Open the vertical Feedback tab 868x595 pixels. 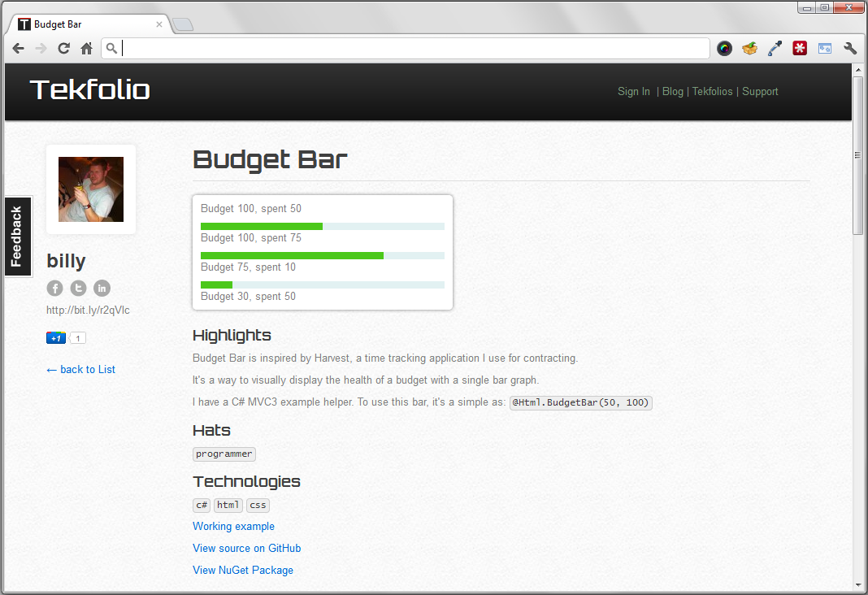click(17, 237)
